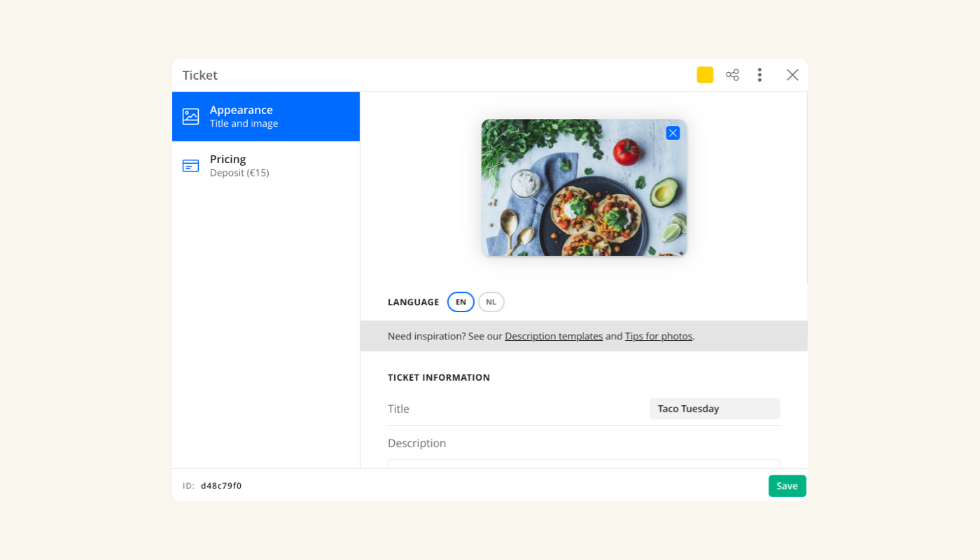Select the EN language option
The width and height of the screenshot is (980, 560).
461,302
